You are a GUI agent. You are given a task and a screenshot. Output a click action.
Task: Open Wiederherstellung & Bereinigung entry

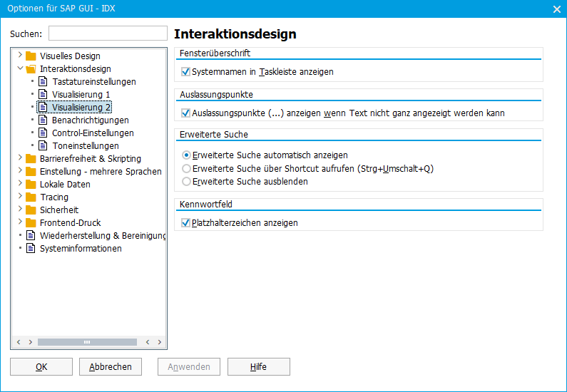click(x=103, y=236)
